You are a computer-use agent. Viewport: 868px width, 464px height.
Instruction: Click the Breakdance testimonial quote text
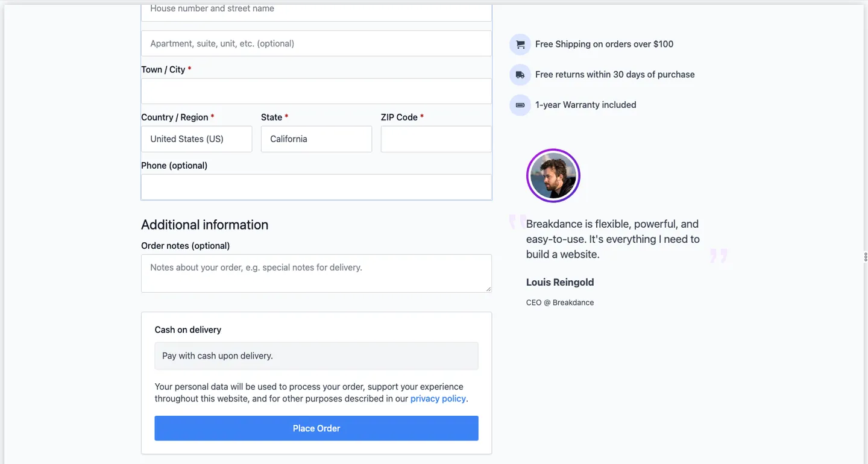coord(613,239)
